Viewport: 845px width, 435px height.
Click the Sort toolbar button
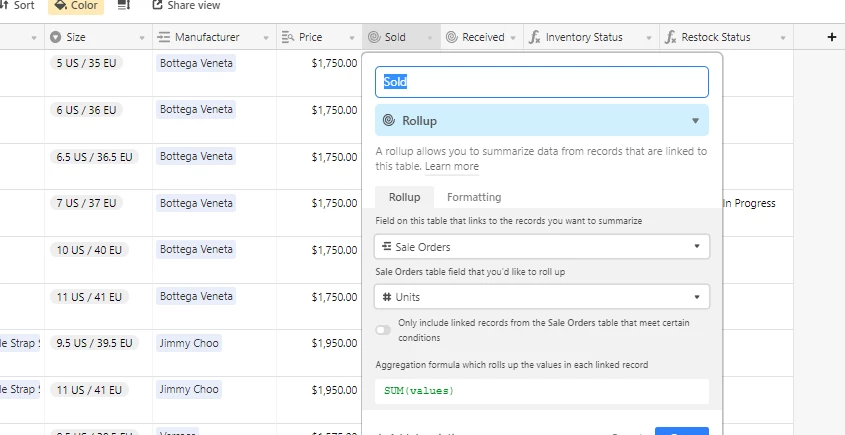17,5
